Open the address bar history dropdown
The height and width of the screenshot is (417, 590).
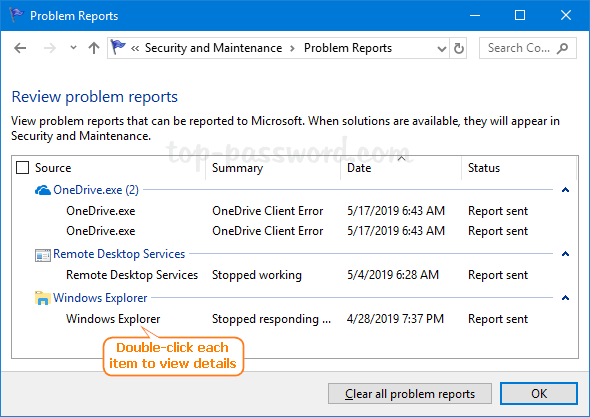click(x=442, y=49)
